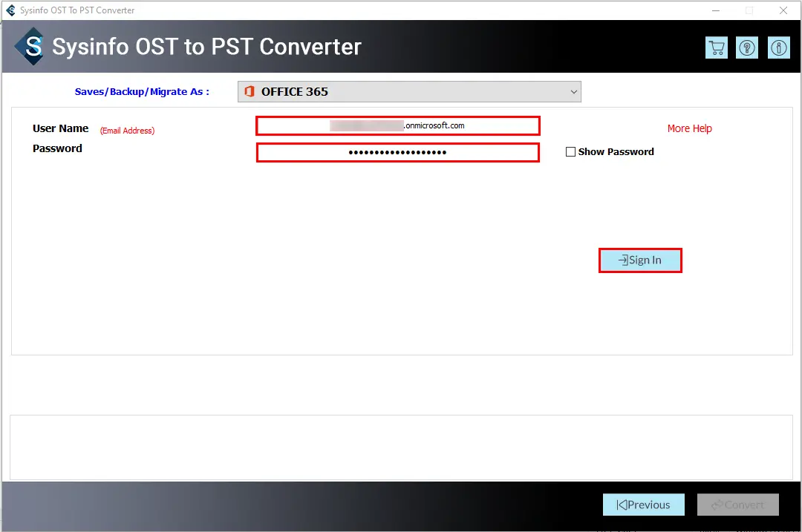Click the title bar app icon
Screen dimensions: 802x532
click(x=10, y=10)
